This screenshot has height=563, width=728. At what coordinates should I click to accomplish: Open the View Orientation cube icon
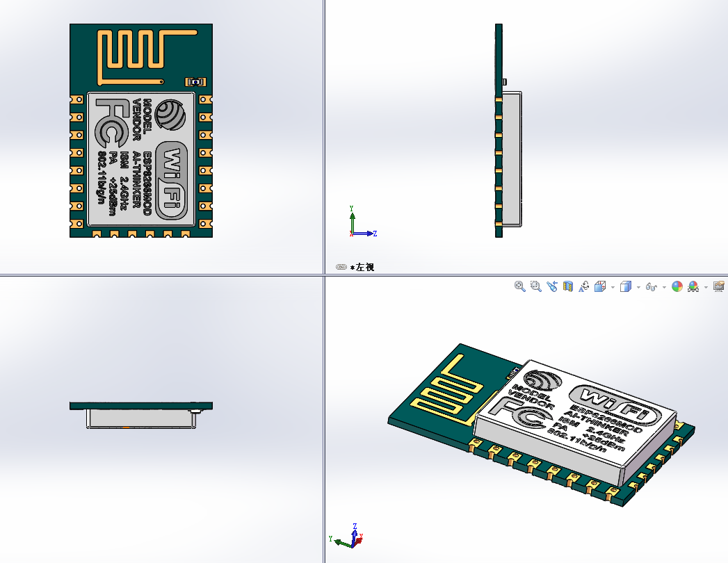click(x=599, y=286)
